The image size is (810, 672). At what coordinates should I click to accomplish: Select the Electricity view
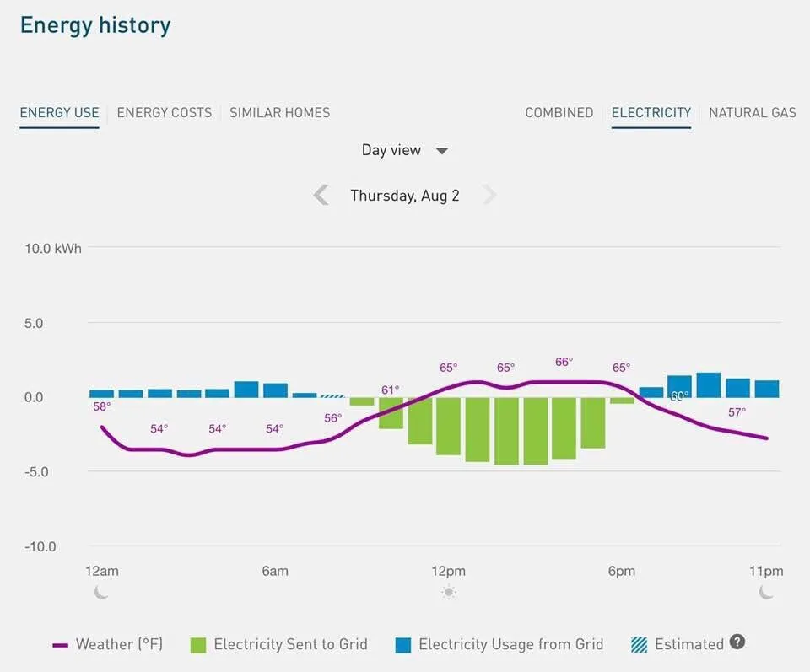(651, 112)
